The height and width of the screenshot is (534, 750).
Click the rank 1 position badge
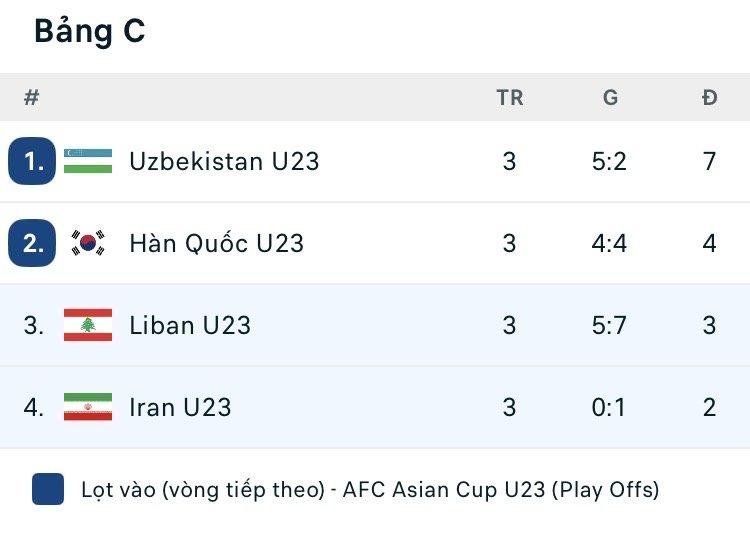point(32,161)
